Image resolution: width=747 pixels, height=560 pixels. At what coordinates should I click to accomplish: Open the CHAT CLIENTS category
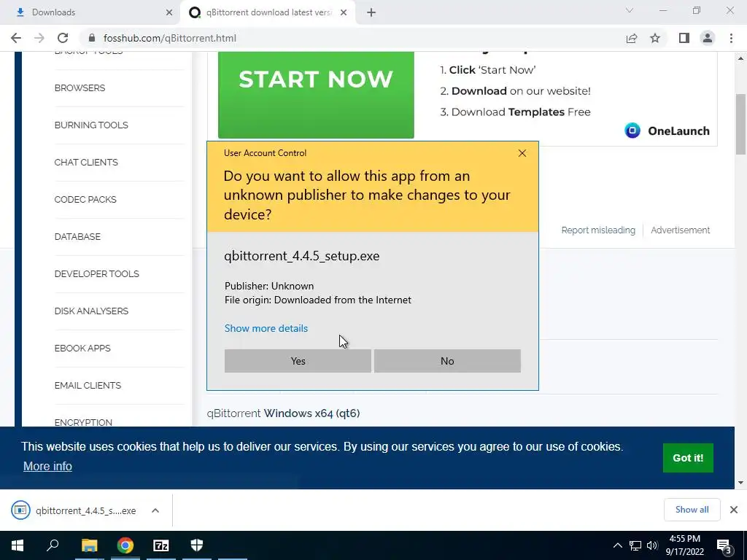[86, 163]
